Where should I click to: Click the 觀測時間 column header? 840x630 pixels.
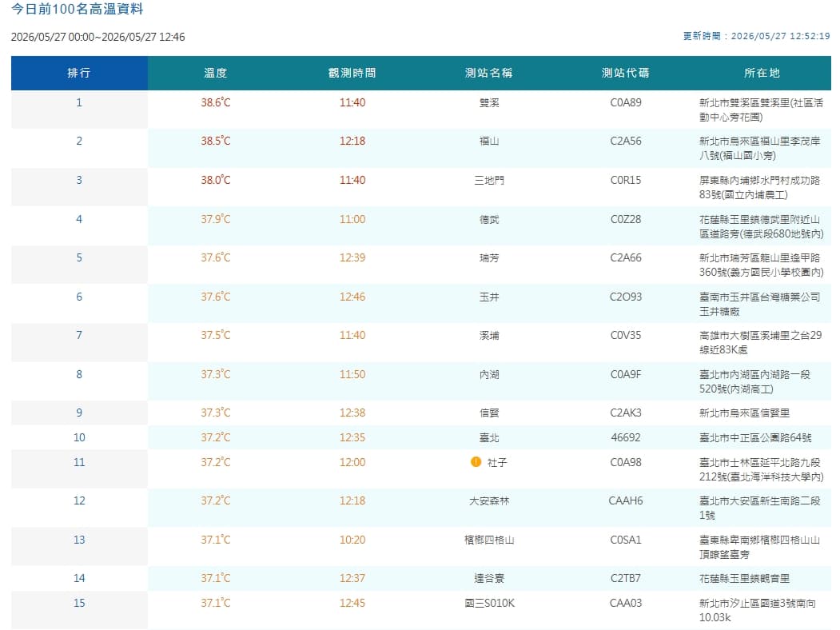(x=352, y=73)
